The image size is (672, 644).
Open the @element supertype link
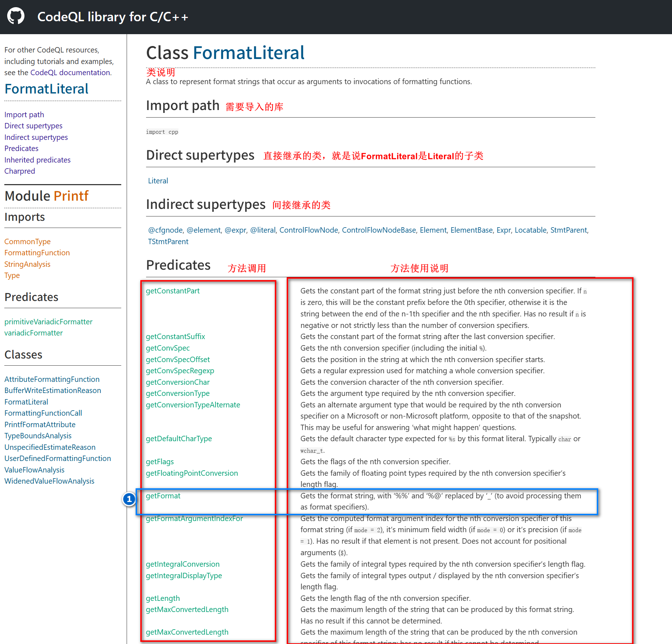point(204,230)
